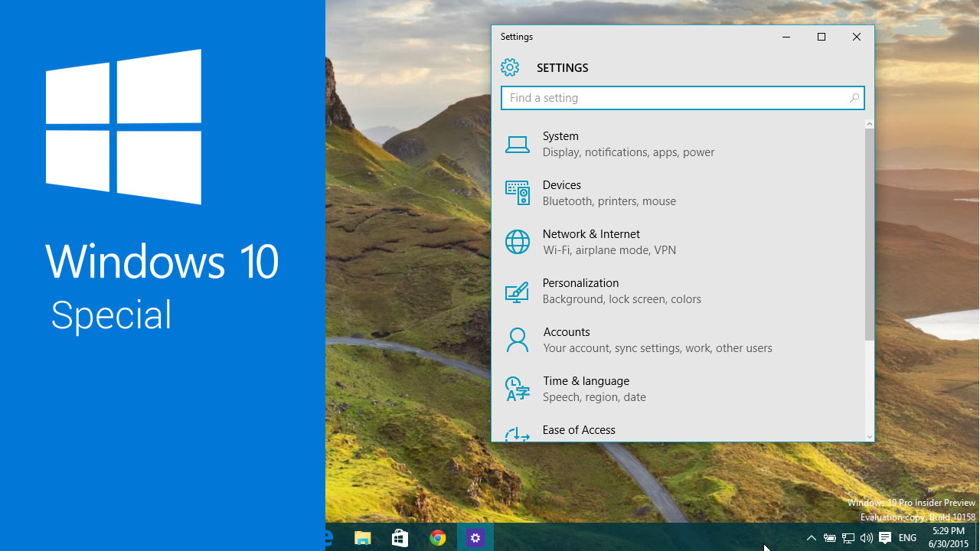Open Personalization paintbrush icon

[x=518, y=291]
